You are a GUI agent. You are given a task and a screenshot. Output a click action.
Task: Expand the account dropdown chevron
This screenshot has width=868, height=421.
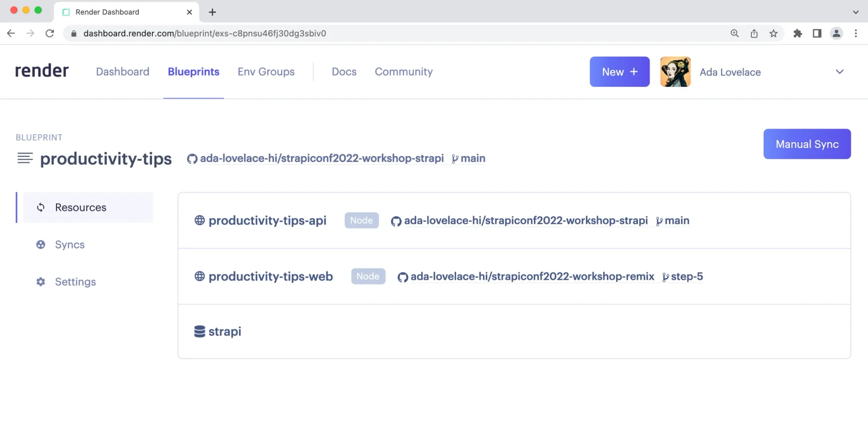pyautogui.click(x=840, y=72)
